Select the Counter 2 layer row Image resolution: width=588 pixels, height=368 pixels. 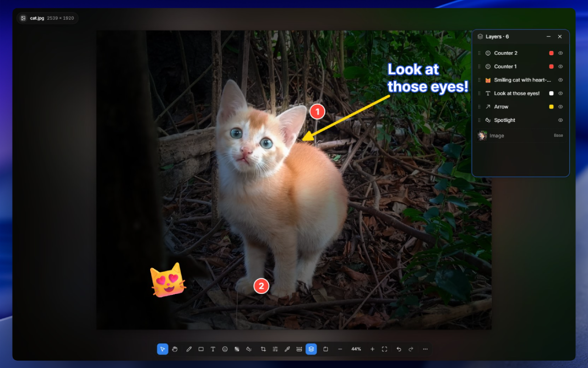520,53
